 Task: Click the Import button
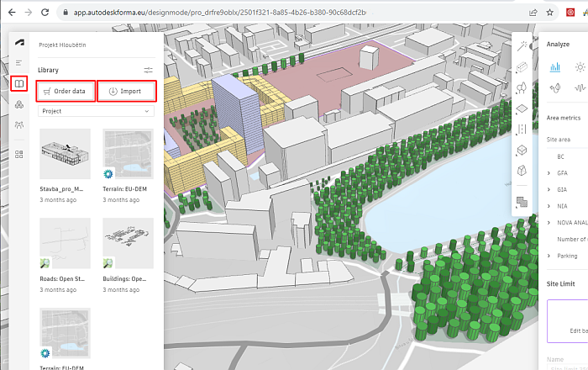126,91
